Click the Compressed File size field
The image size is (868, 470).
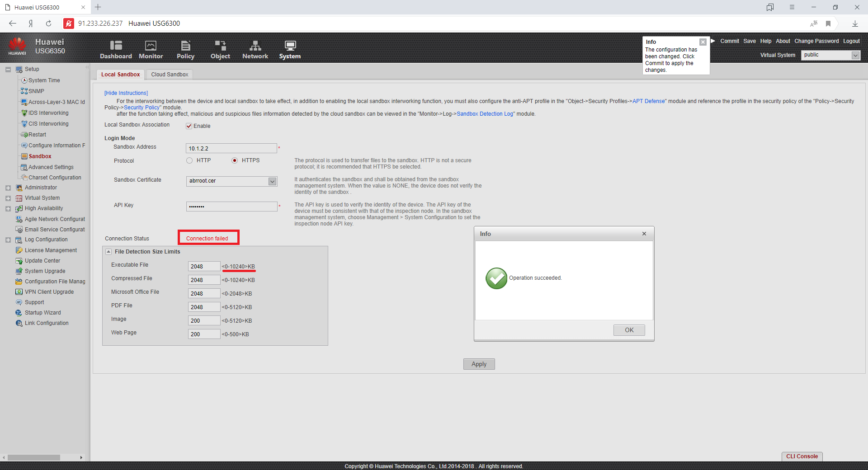click(x=204, y=280)
